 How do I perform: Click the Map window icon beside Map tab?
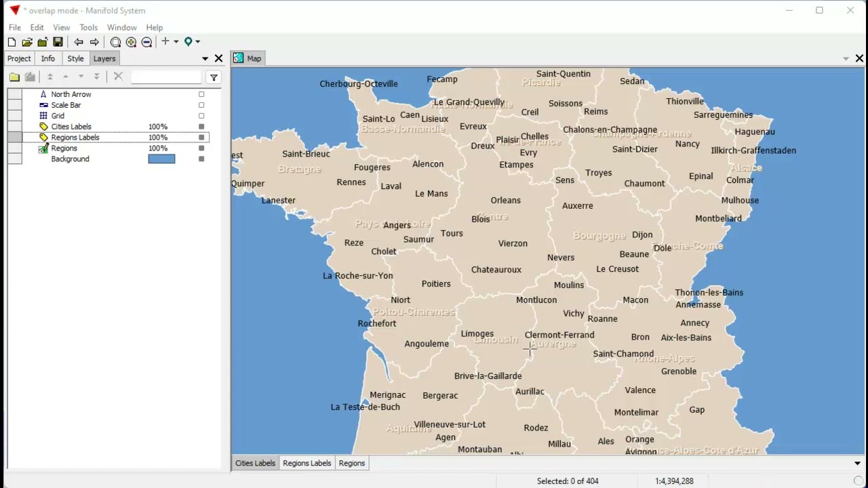coord(238,58)
